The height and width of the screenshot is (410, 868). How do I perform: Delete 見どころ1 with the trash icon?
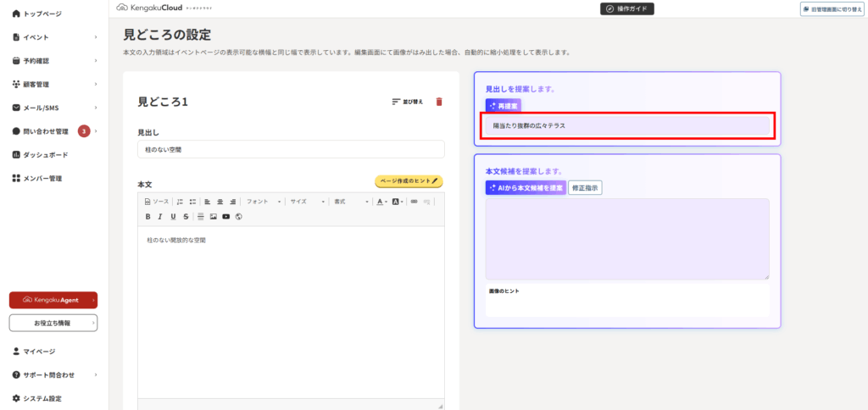tap(439, 102)
